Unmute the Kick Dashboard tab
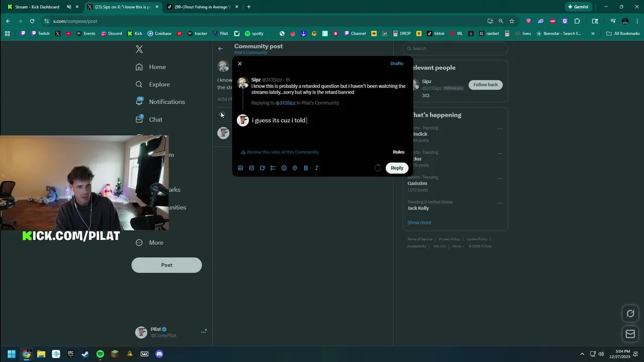This screenshot has height=362, width=644. [69, 7]
